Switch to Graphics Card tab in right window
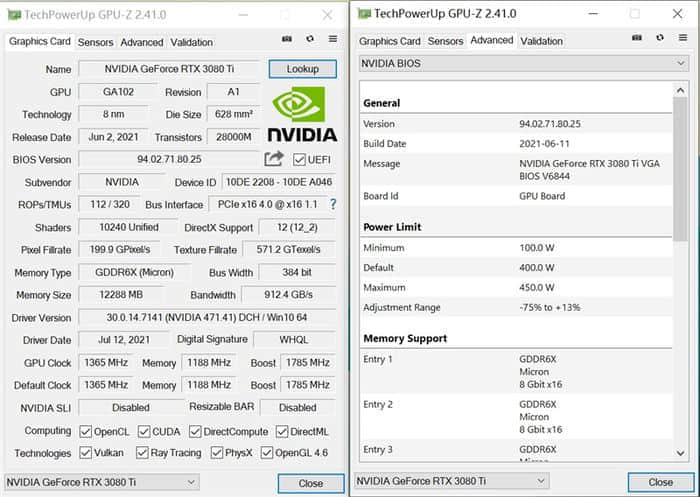The height and width of the screenshot is (497, 700). (390, 41)
